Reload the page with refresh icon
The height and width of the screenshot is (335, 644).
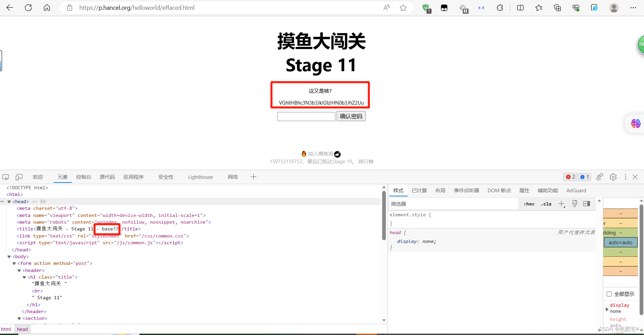[28, 7]
